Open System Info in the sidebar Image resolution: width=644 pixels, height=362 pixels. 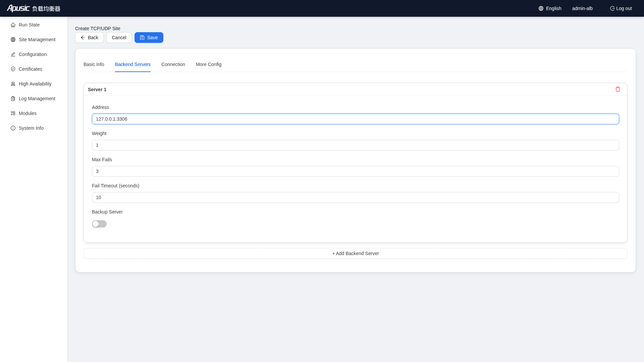pyautogui.click(x=34, y=128)
